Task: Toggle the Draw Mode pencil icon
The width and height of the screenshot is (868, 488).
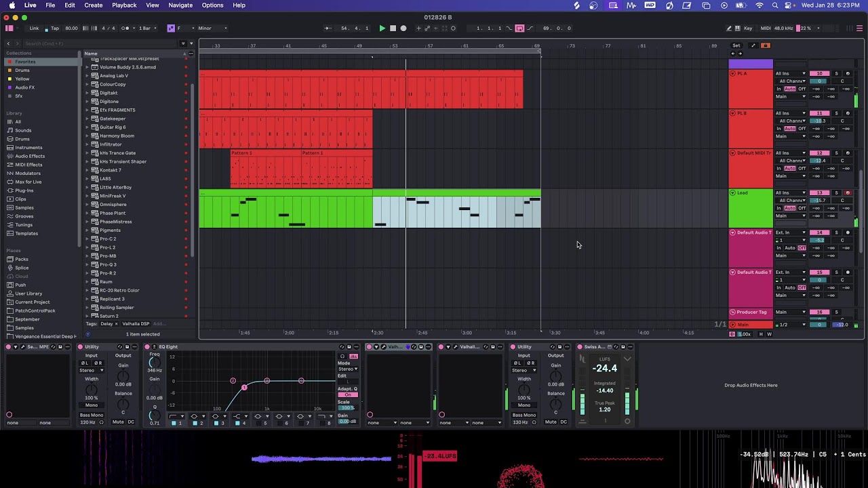Action: click(x=729, y=28)
